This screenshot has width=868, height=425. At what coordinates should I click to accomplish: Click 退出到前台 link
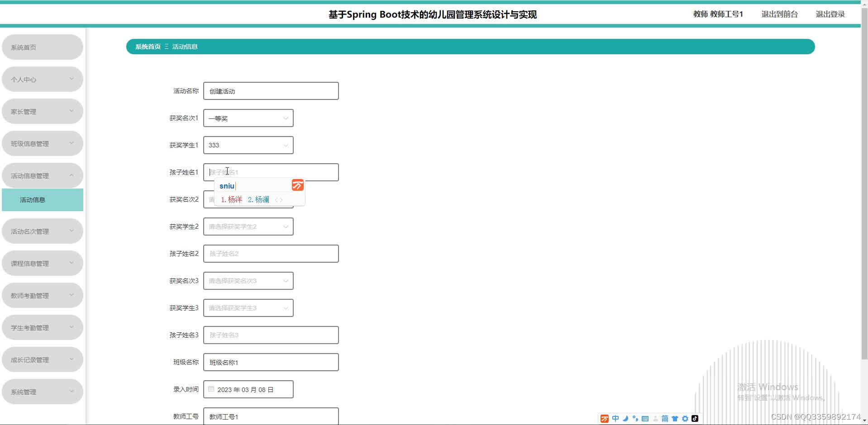[x=779, y=14]
